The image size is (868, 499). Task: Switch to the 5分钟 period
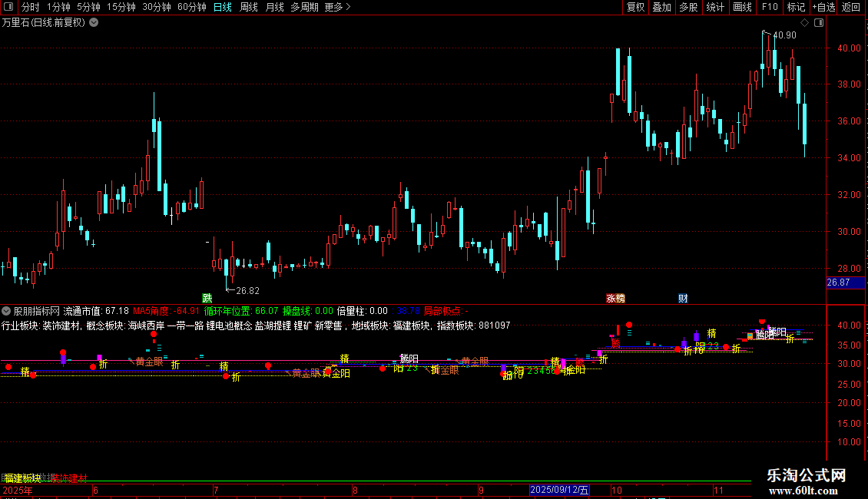(x=88, y=7)
